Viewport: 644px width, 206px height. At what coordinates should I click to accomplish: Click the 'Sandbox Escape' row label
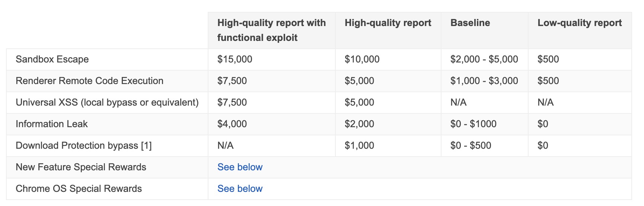[x=52, y=59]
